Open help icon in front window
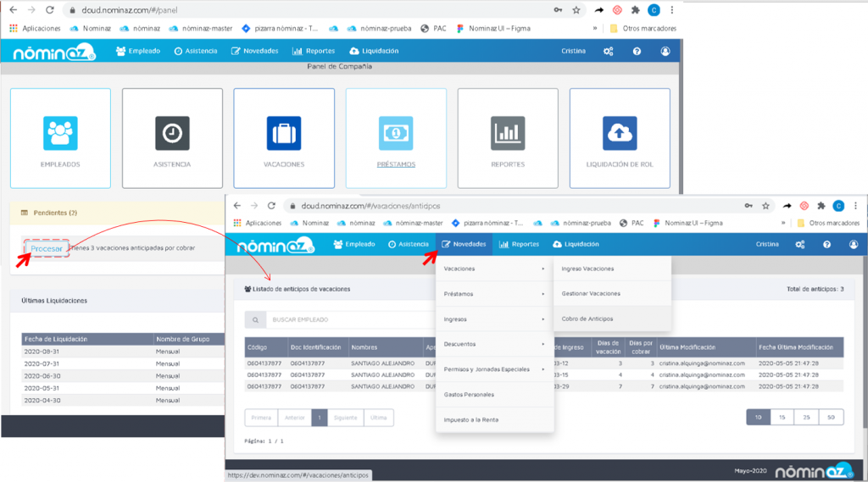 point(826,244)
